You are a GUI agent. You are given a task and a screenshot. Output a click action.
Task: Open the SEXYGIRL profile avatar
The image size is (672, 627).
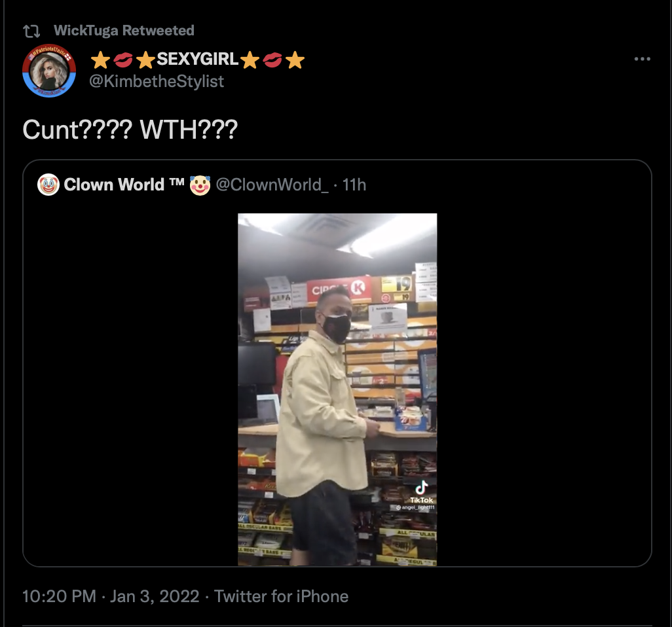tap(49, 71)
